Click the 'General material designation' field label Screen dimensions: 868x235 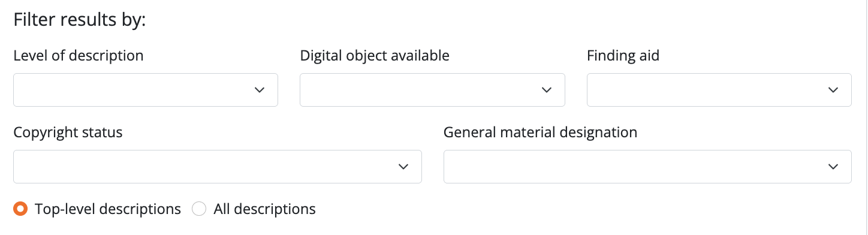pos(540,132)
